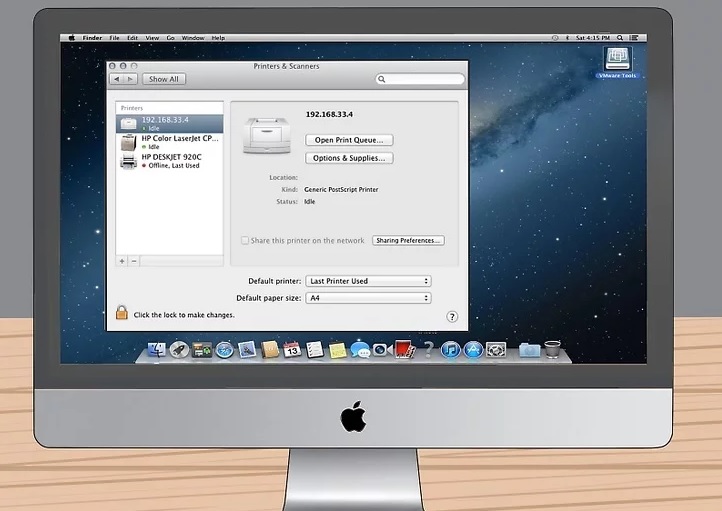Open Mail stamp icon in Dock

point(247,350)
